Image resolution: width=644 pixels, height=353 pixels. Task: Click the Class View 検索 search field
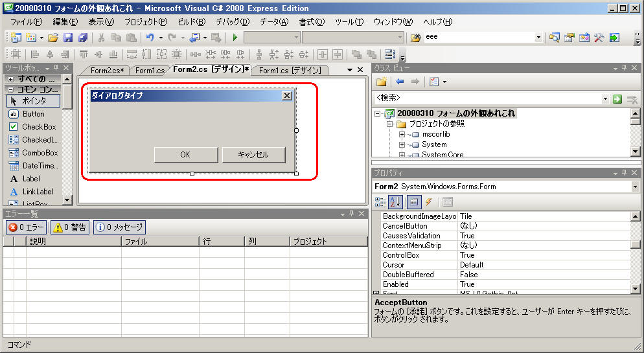[x=486, y=98]
